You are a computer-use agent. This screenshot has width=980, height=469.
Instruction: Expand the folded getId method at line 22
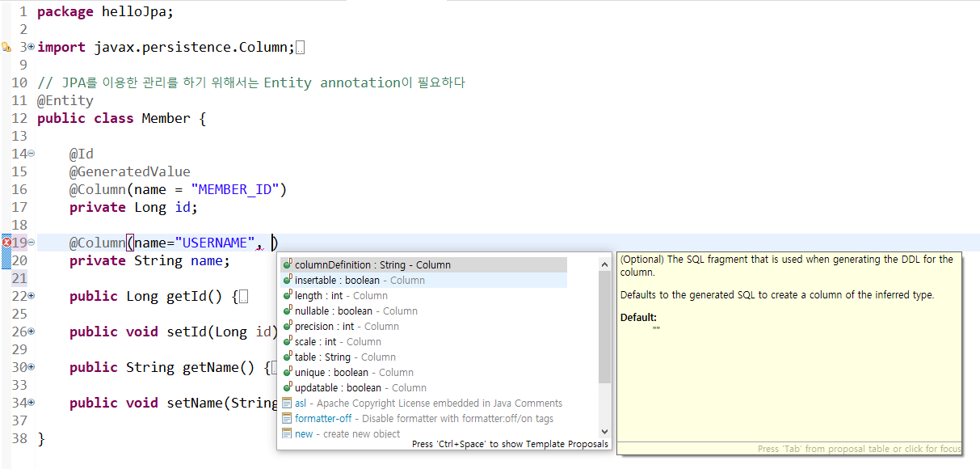[x=32, y=296]
